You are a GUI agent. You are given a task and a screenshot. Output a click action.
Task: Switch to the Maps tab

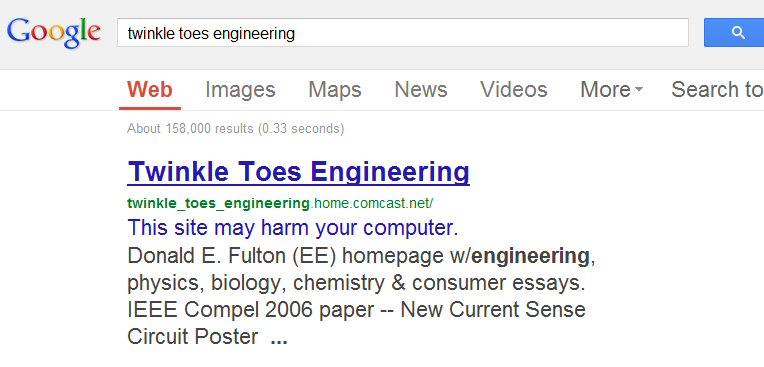click(x=335, y=90)
